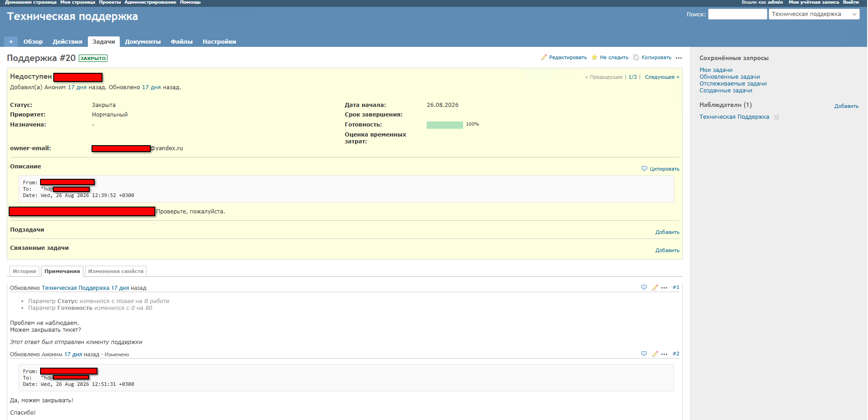Screen dimensions: 868x420
Task: Click into the Поиск search field
Action: (738, 14)
